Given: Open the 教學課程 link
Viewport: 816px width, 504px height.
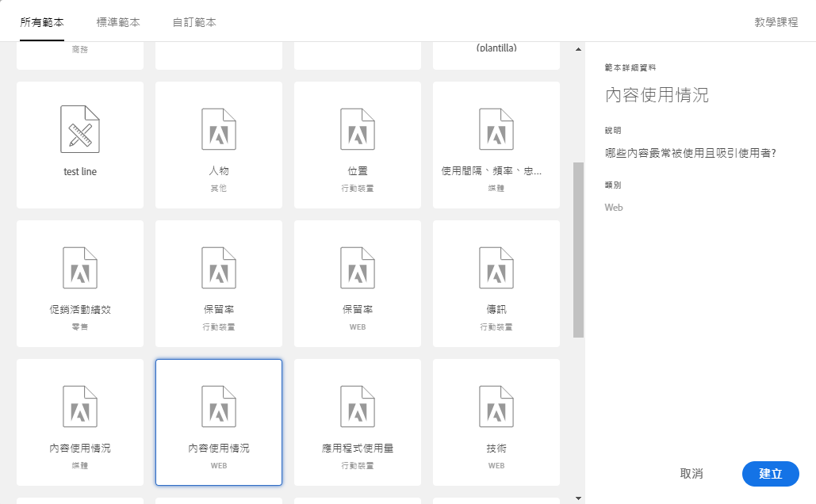Looking at the screenshot, I should tap(776, 22).
